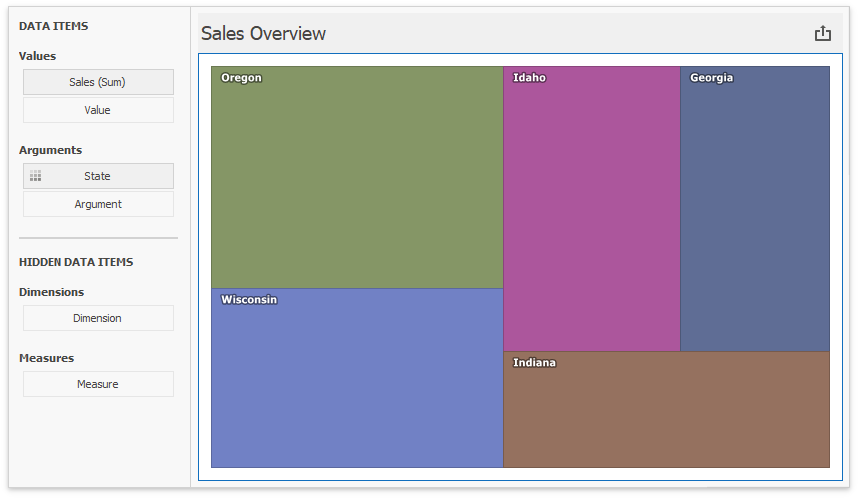
Task: Select the brown Indiana treemap tile
Action: (x=666, y=410)
